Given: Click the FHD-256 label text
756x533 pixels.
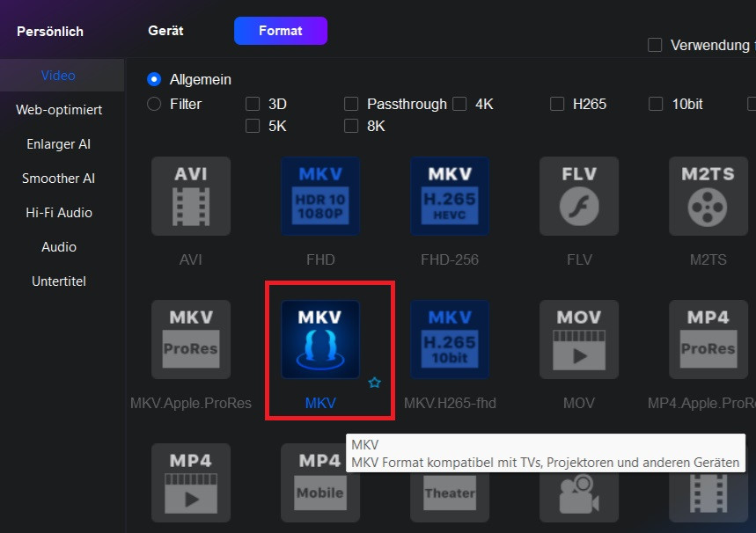Looking at the screenshot, I should 450,259.
